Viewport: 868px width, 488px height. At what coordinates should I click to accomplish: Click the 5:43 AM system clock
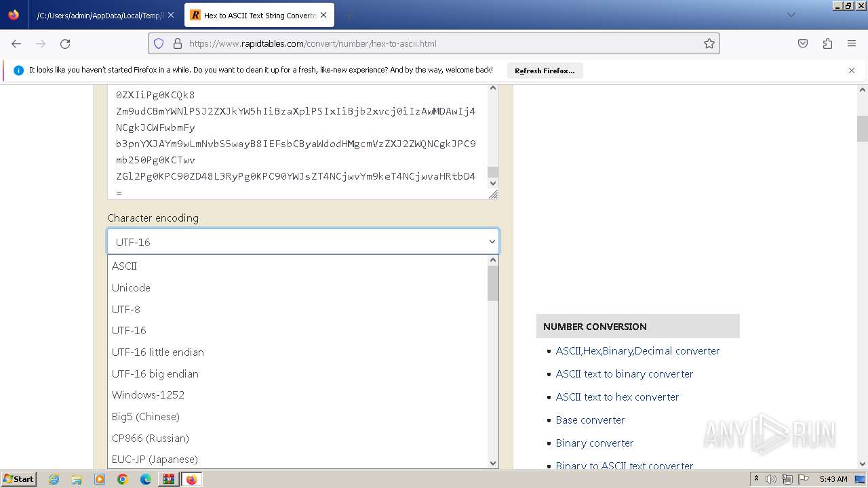(x=833, y=479)
